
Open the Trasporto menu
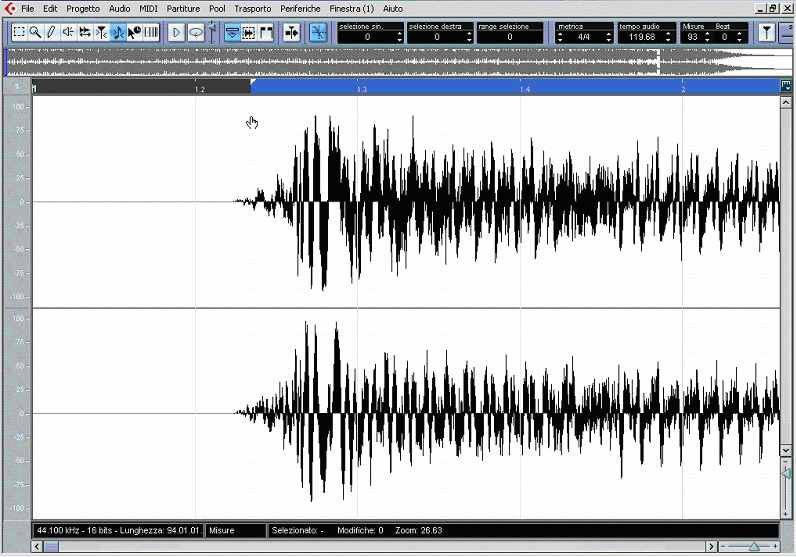point(252,8)
